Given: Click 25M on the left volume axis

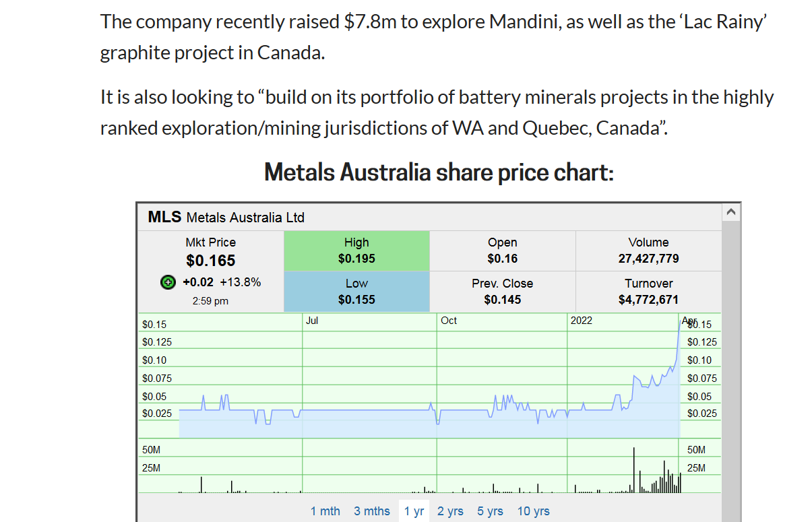Looking at the screenshot, I should click(151, 467).
